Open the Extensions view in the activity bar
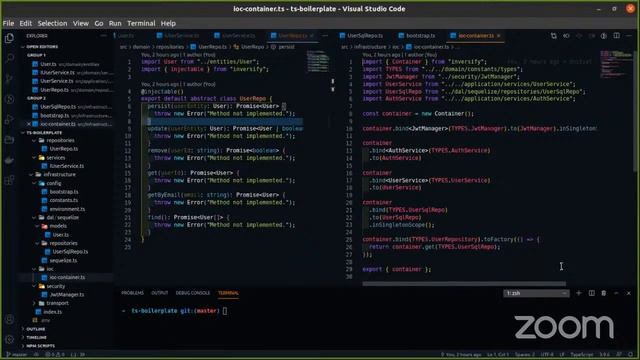The height and width of the screenshot is (360, 640). [x=9, y=180]
